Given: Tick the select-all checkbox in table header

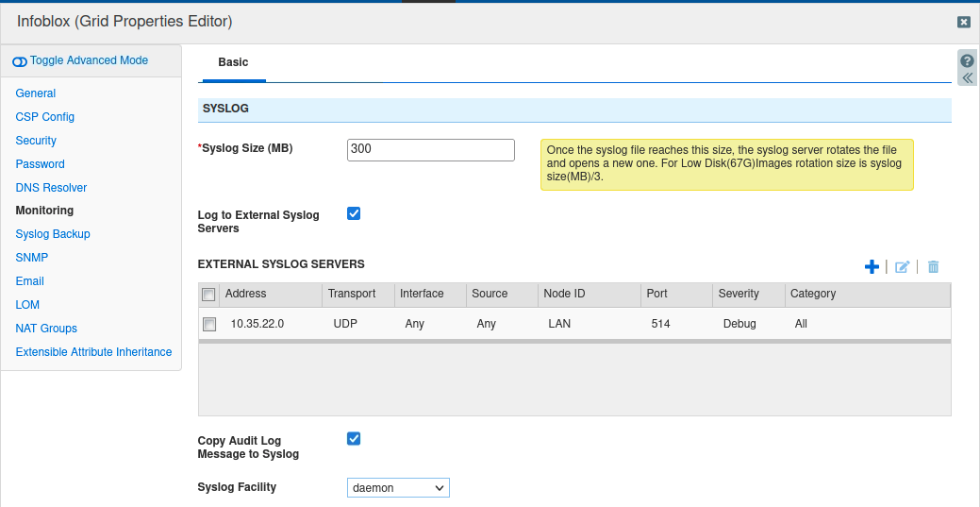Looking at the screenshot, I should pos(209,295).
